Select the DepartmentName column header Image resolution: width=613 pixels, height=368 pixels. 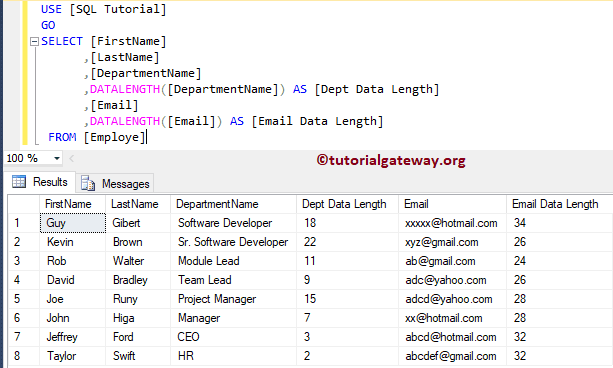click(x=233, y=204)
